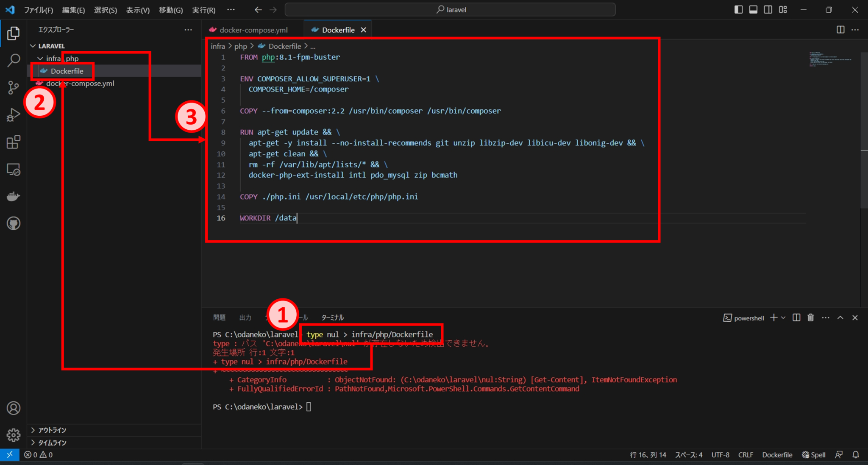Collapse the LARAVEL folder in Explorer
Image resolution: width=868 pixels, height=465 pixels.
[x=33, y=45]
